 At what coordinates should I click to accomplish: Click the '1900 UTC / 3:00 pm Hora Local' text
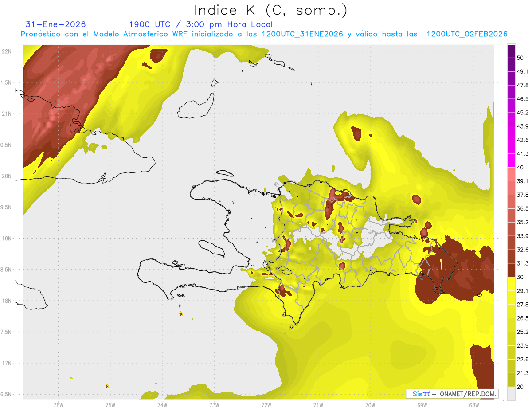201,24
